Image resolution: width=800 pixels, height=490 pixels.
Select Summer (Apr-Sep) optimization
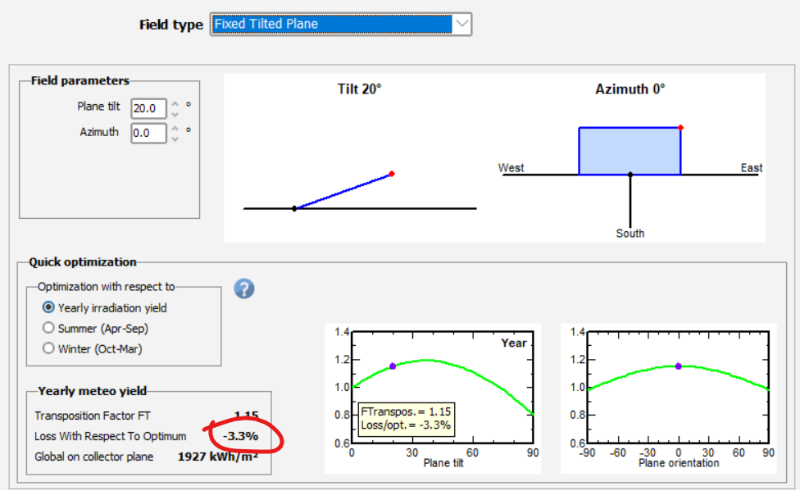48,327
